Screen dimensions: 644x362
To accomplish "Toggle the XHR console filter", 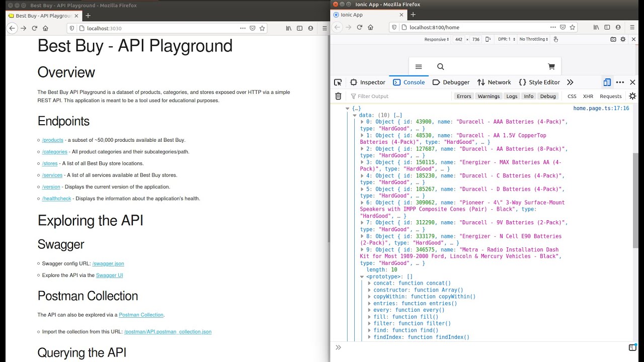I will click(x=588, y=96).
